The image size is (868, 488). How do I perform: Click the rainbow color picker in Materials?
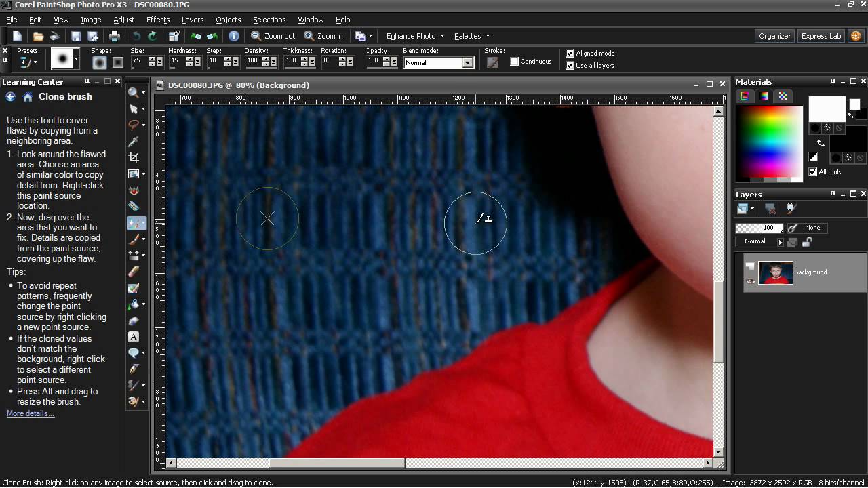[770, 142]
